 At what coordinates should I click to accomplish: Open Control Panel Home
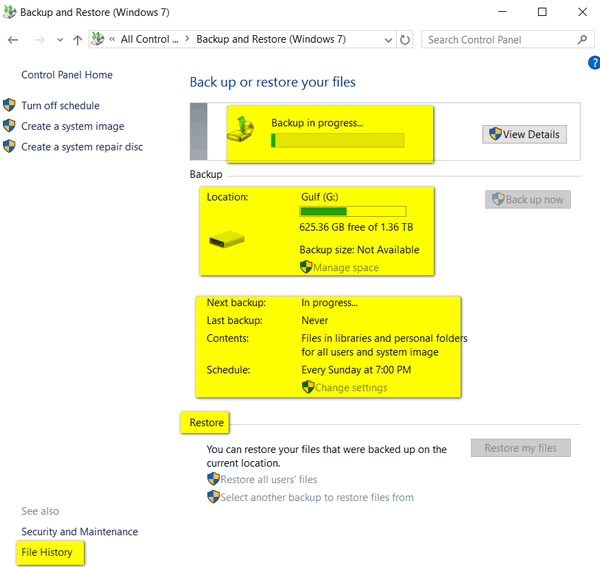pyautogui.click(x=67, y=75)
